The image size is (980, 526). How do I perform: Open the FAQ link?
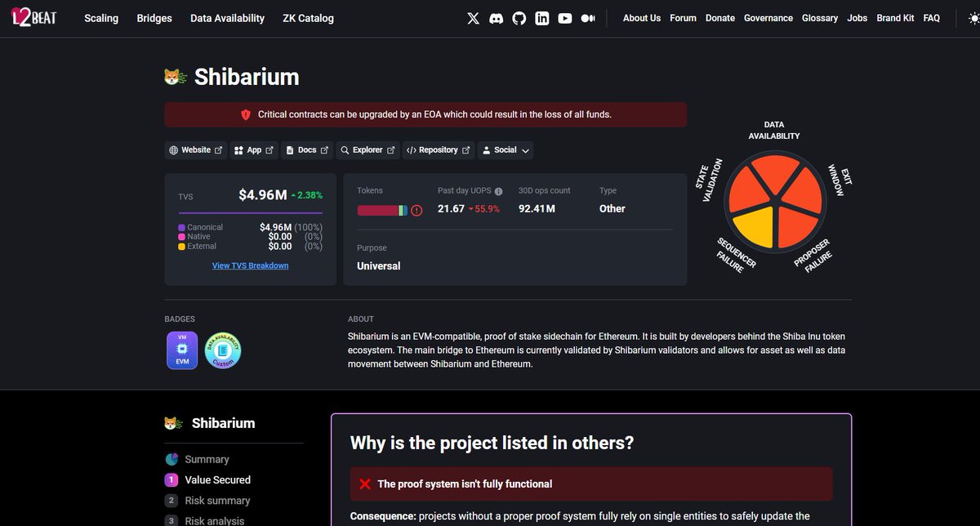pyautogui.click(x=932, y=18)
